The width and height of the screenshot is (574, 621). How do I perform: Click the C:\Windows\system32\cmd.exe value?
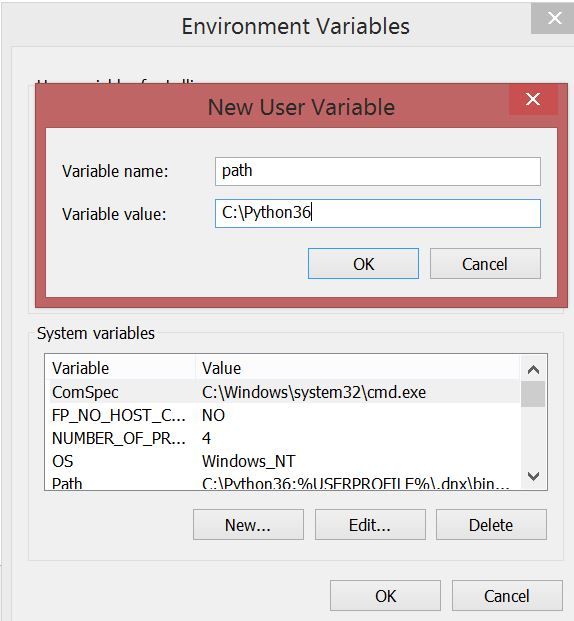[314, 392]
